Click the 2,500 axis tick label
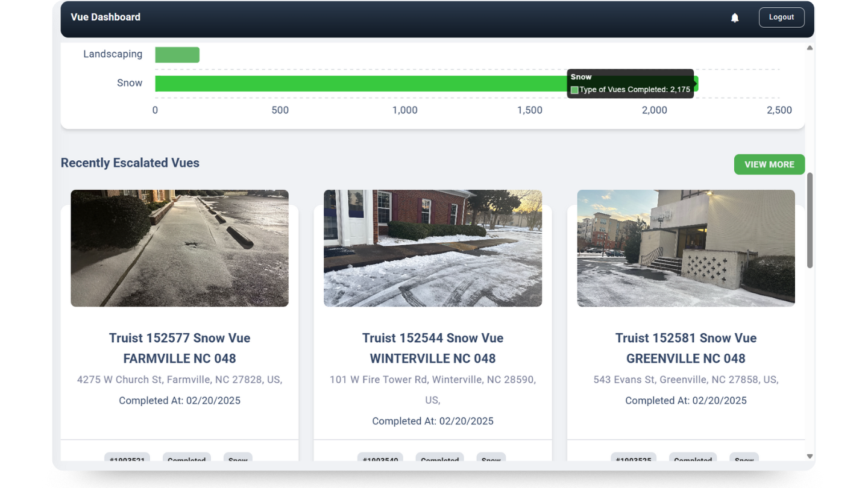868x488 pixels. (779, 110)
